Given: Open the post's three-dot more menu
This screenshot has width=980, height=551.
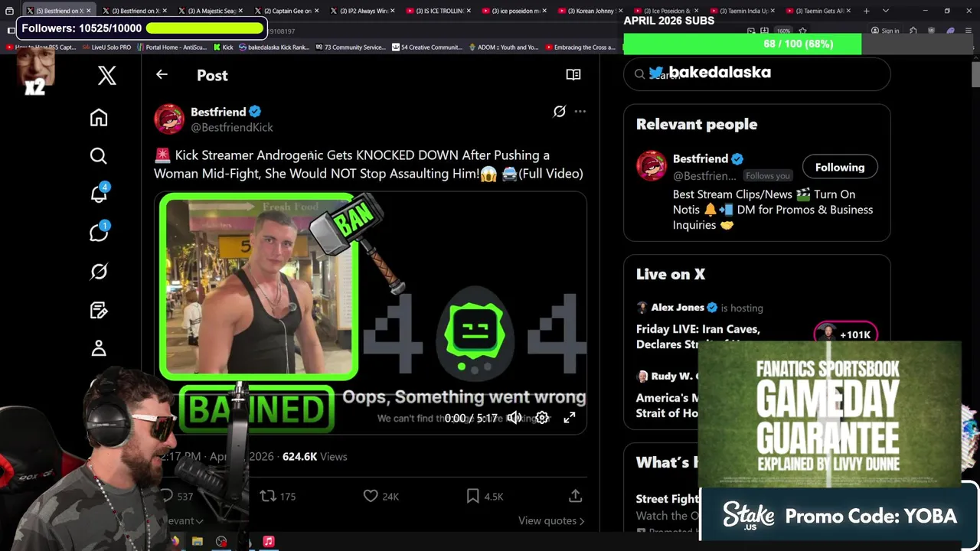Looking at the screenshot, I should 580,112.
